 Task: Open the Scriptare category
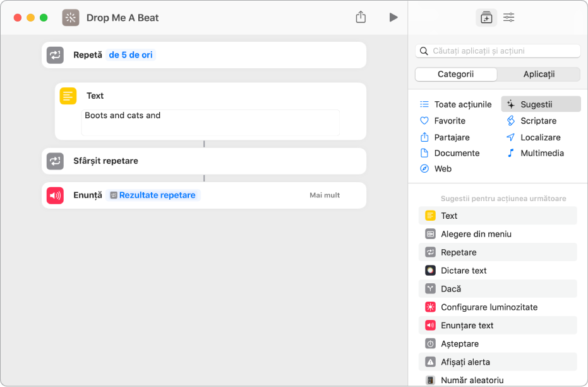tap(531, 121)
